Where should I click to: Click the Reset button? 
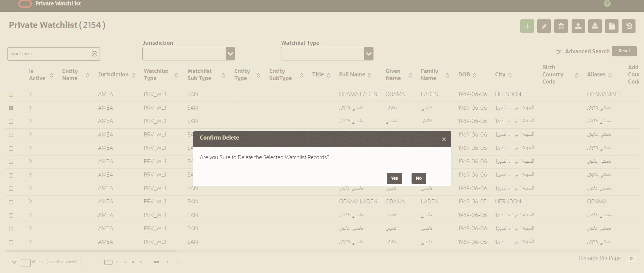(624, 51)
